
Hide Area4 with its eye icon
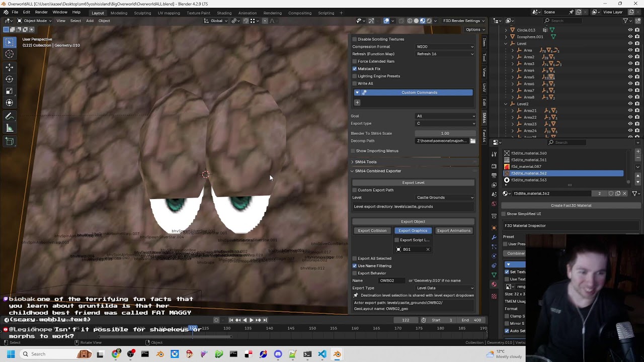click(x=630, y=70)
